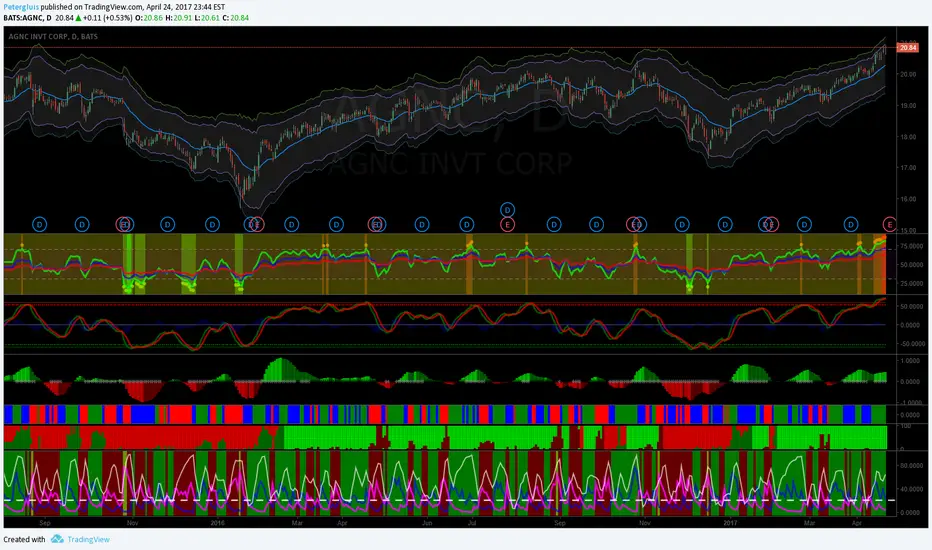The image size is (932, 550).
Task: Select the raised dividend marker stacked above the earnings marker
Action: tap(507, 210)
